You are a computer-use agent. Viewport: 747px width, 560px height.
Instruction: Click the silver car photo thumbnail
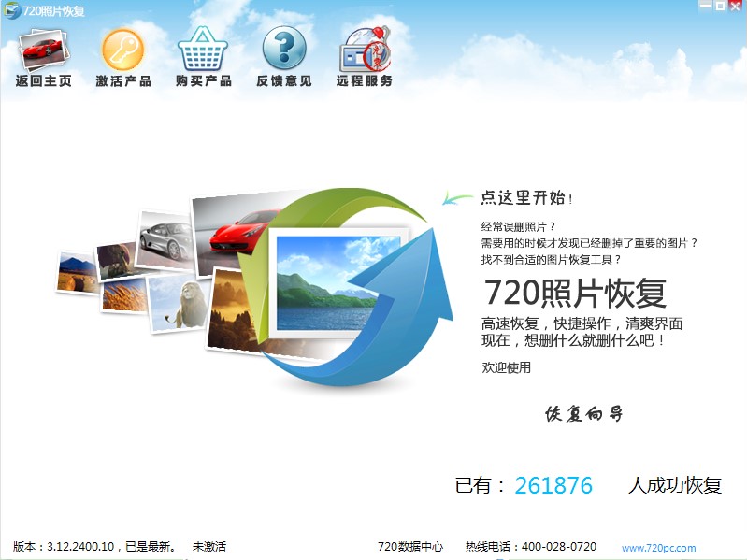click(165, 241)
